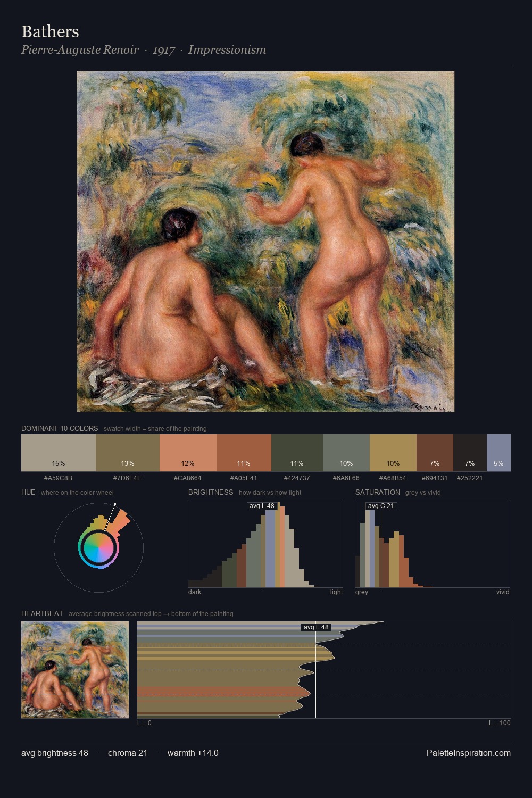Click the 'Pierre-Auguste Renoir · 1917 · Impressionism' subtitle
This screenshot has height=798, width=532.
point(144,50)
